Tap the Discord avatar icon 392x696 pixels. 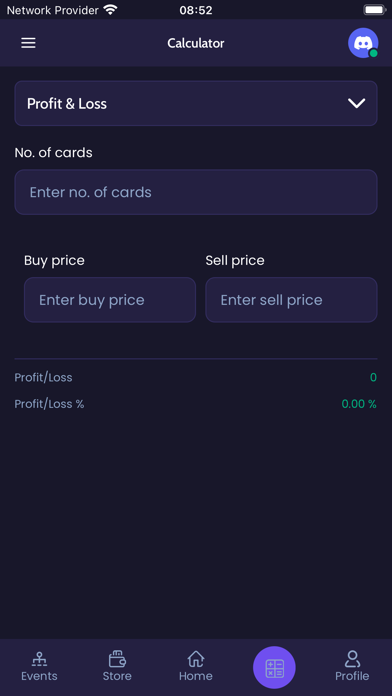pos(363,43)
